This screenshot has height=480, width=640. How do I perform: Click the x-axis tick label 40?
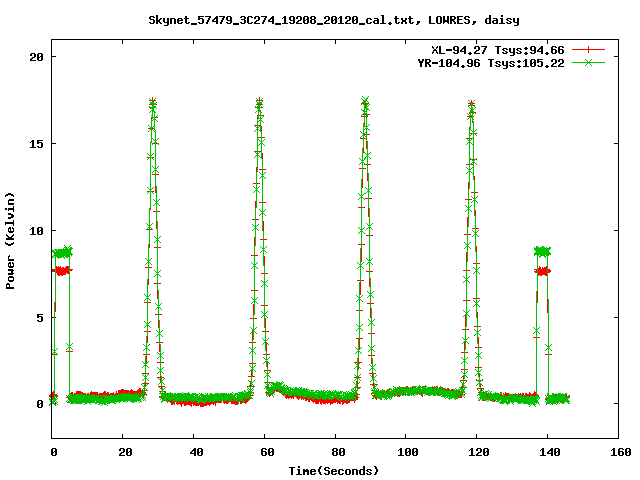tap(194, 452)
